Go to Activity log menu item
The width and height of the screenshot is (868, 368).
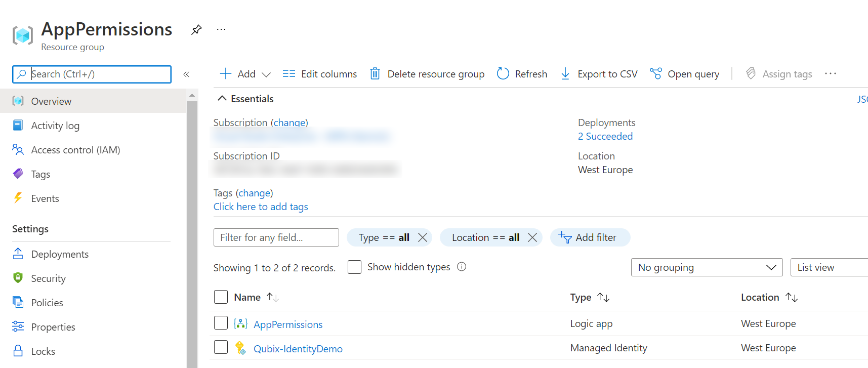pos(55,126)
